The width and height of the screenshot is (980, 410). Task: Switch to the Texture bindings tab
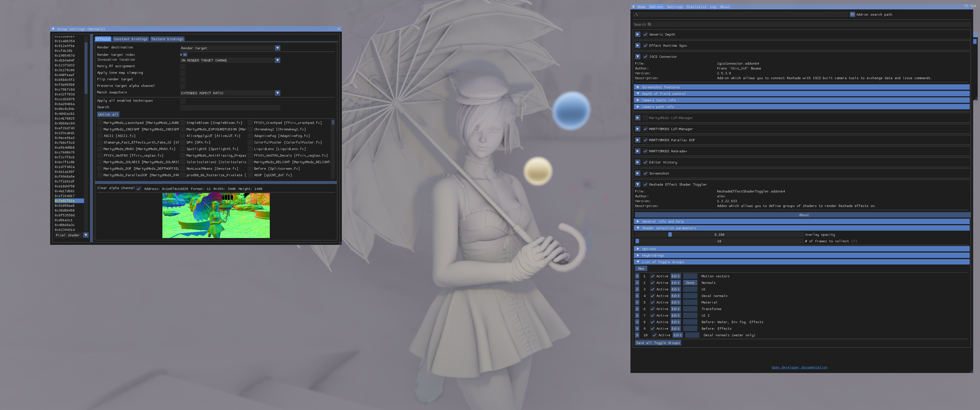167,39
